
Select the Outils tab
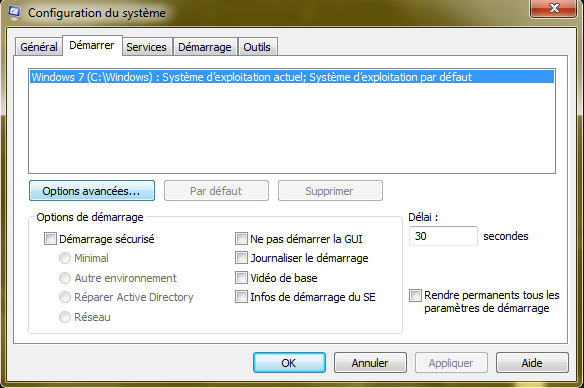click(257, 47)
